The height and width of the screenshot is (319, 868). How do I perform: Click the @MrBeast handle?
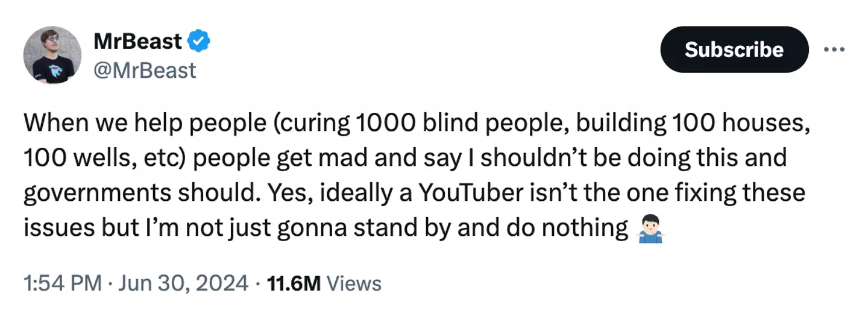(x=145, y=71)
